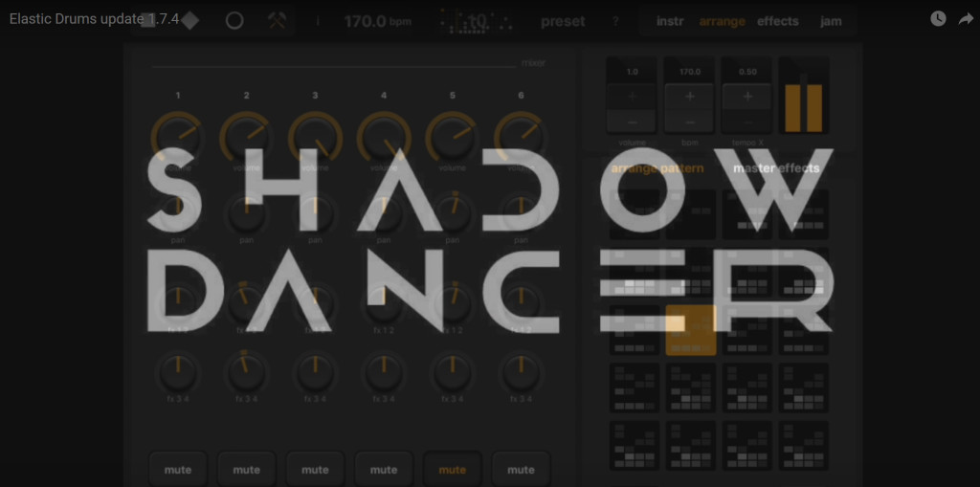Click the master volume value 1.0
Viewport: 980px width, 487px height.
click(632, 72)
